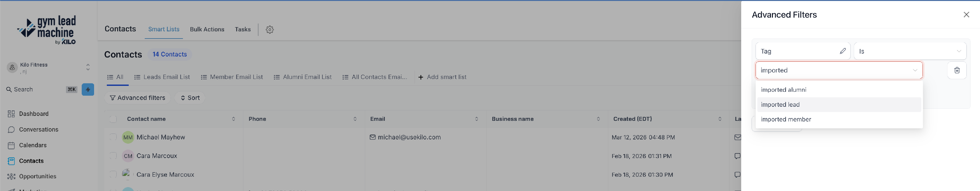Viewport: 980px width, 191px height.
Task: Click the CM avatar for Cara Marcoux
Action: [128, 156]
